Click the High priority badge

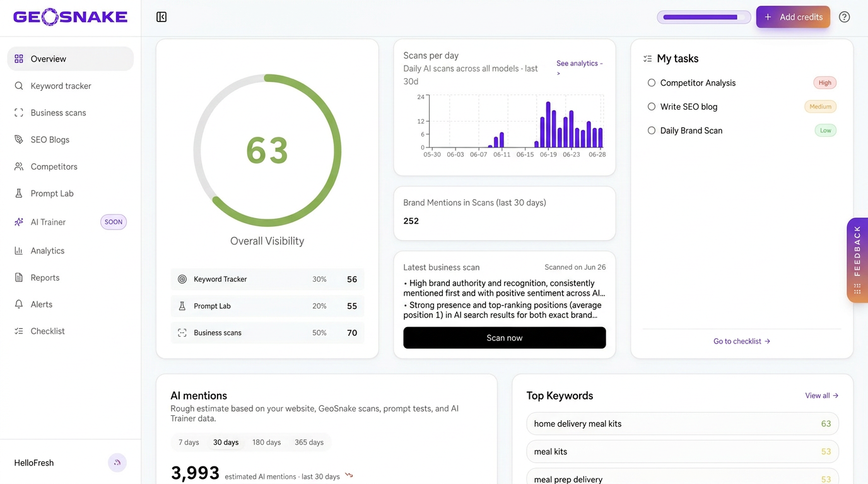point(824,83)
